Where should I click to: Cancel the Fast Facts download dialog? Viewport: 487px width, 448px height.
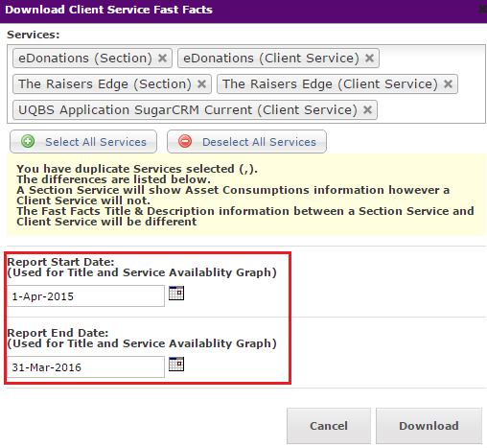point(329,426)
